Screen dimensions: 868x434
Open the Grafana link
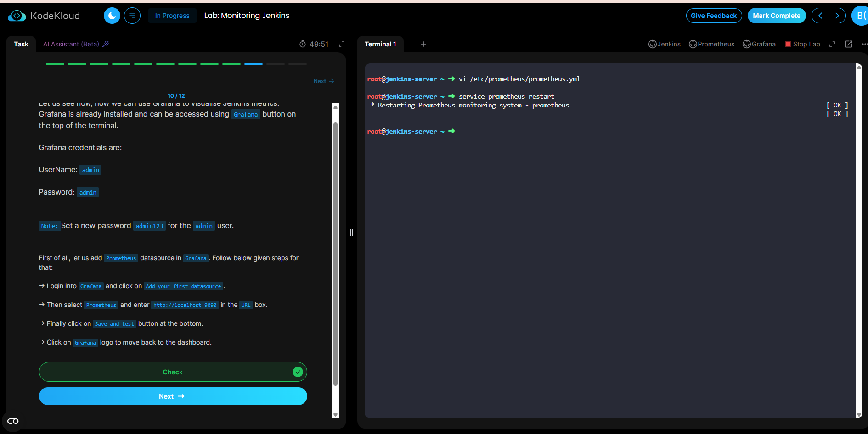point(759,44)
